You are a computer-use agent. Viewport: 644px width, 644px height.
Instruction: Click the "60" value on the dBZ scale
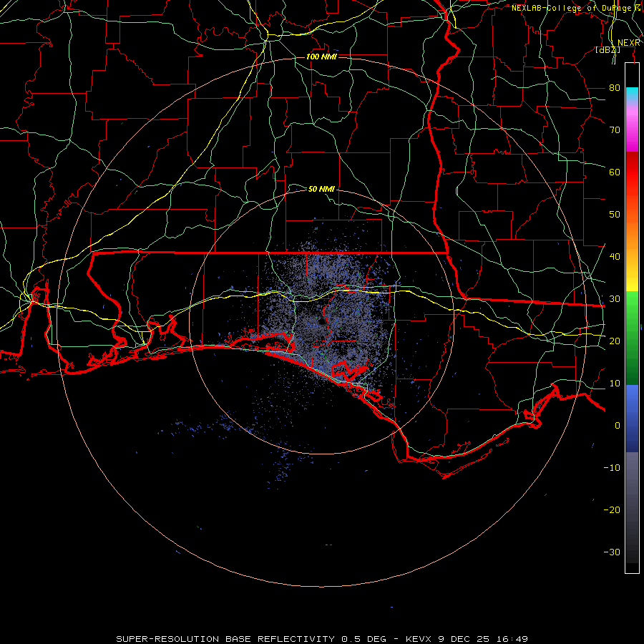pos(615,172)
